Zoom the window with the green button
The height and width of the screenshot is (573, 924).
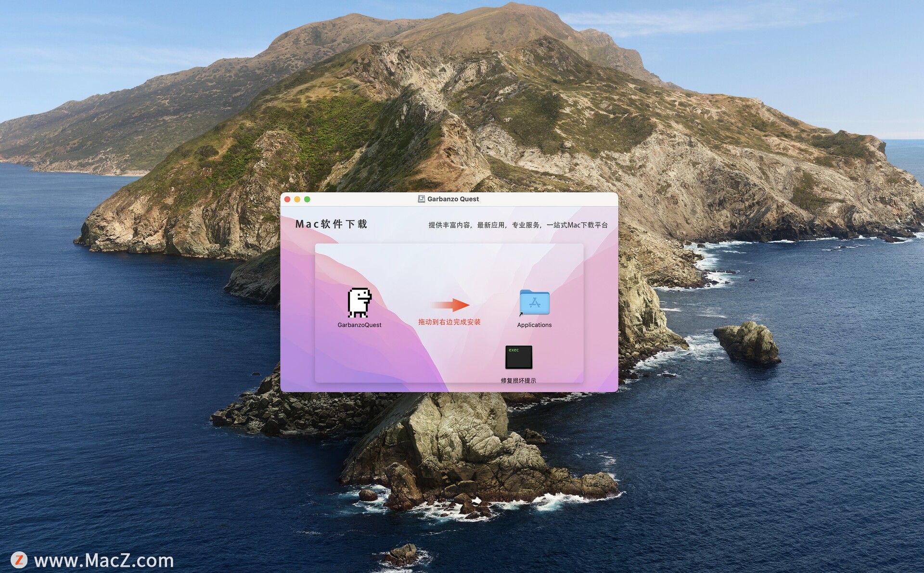point(307,199)
